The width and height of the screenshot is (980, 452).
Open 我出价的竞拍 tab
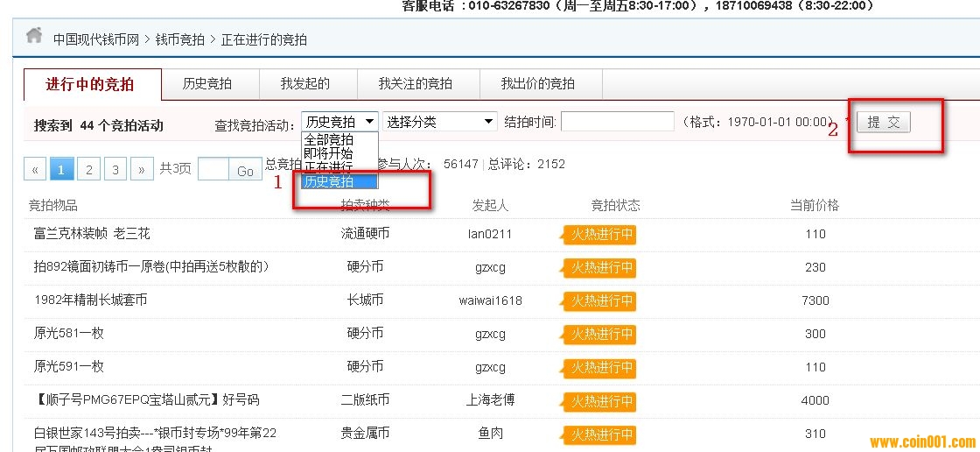[x=538, y=84]
